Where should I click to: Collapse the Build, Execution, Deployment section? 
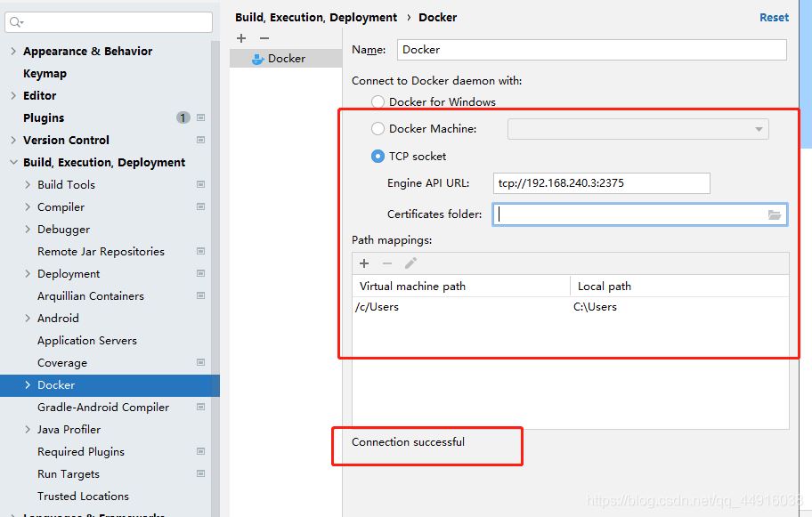click(13, 163)
